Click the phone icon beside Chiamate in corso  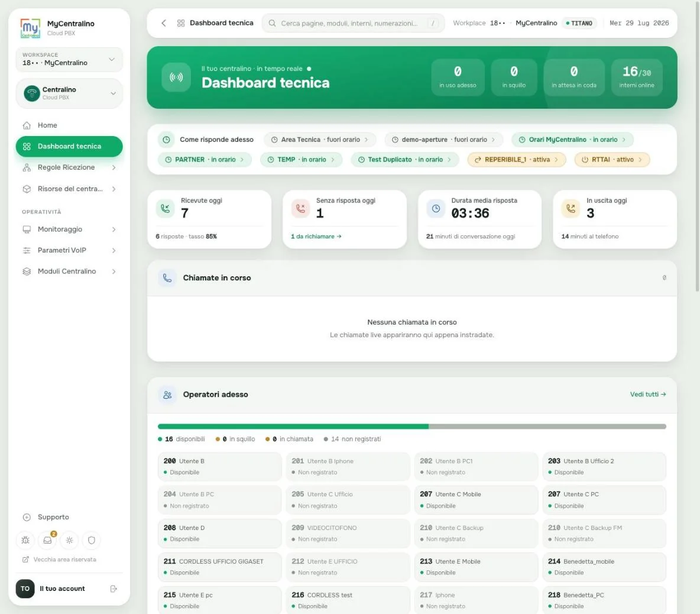167,278
